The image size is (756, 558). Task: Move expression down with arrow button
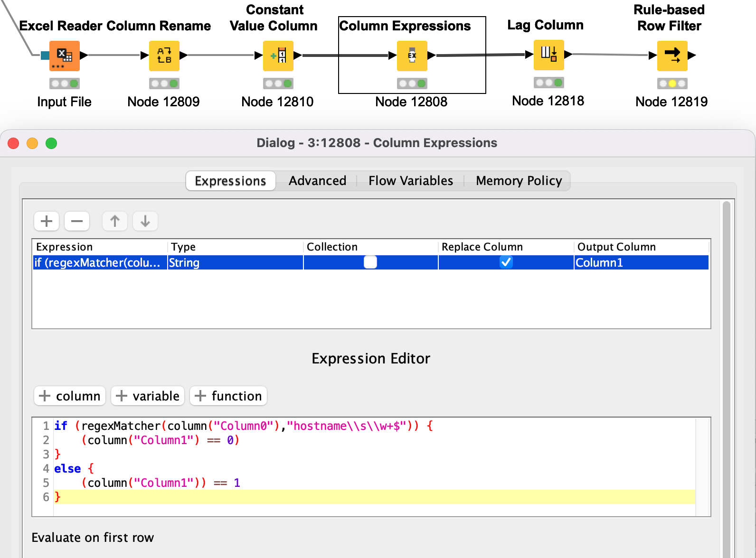click(145, 221)
